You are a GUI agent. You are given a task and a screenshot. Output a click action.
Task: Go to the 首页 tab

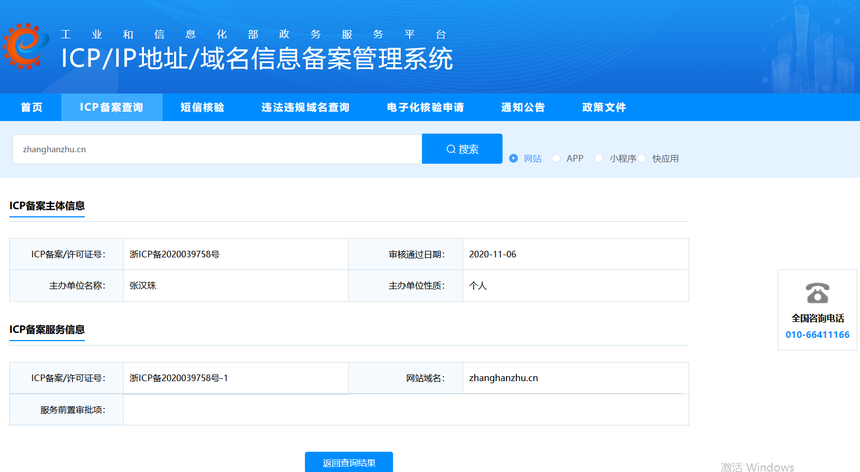(31, 107)
